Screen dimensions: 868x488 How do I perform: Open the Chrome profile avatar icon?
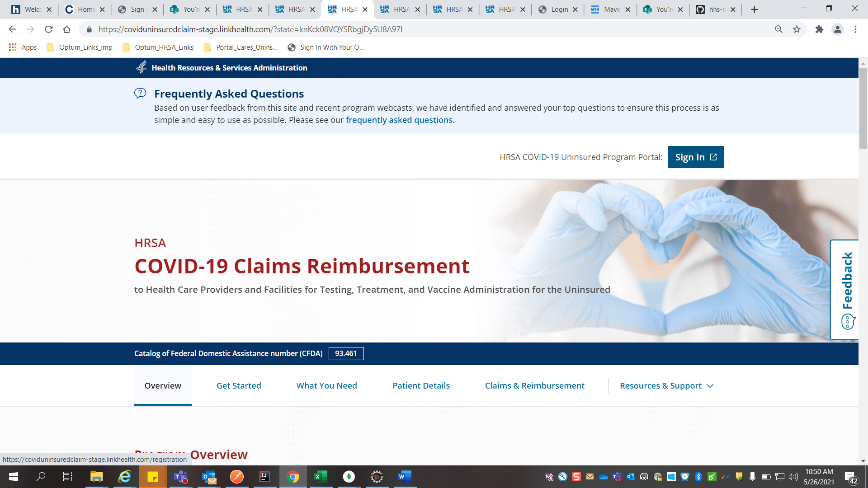[x=837, y=29]
